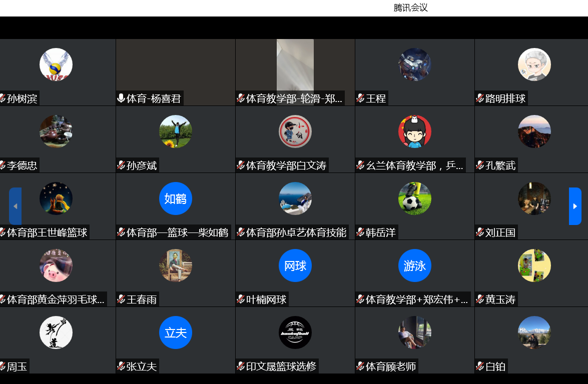Click muted mic icon next to 王程
588x384 pixels.
click(360, 98)
